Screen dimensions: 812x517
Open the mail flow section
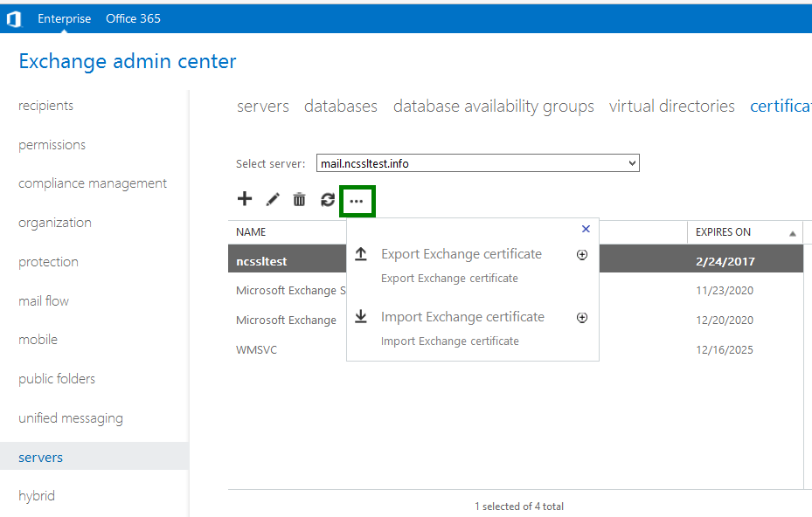click(x=44, y=301)
